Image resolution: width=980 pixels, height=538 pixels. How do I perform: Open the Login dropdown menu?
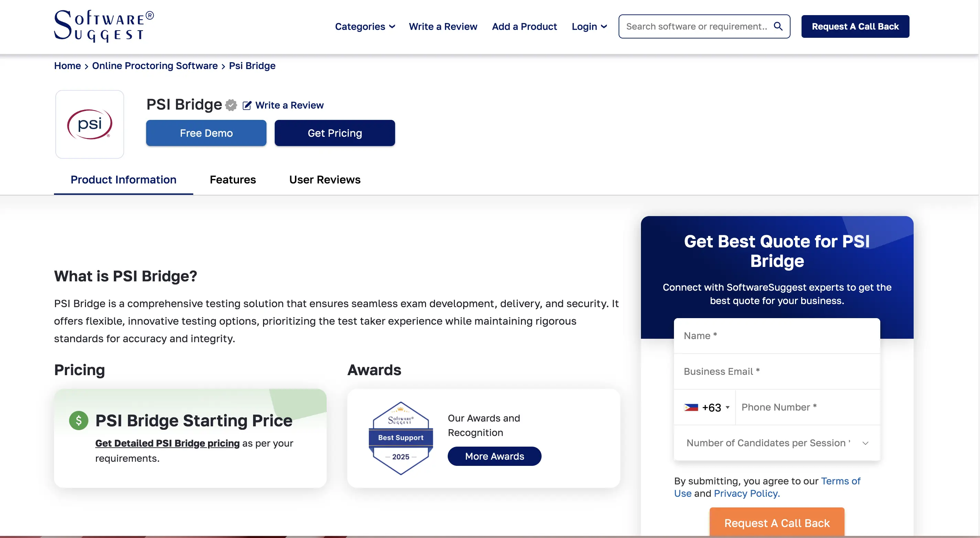point(589,26)
